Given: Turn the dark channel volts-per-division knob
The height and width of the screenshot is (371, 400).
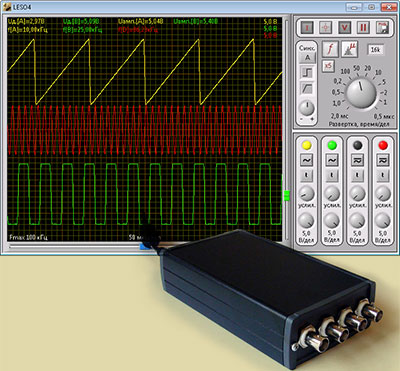Looking at the screenshot, I should click(x=357, y=221).
